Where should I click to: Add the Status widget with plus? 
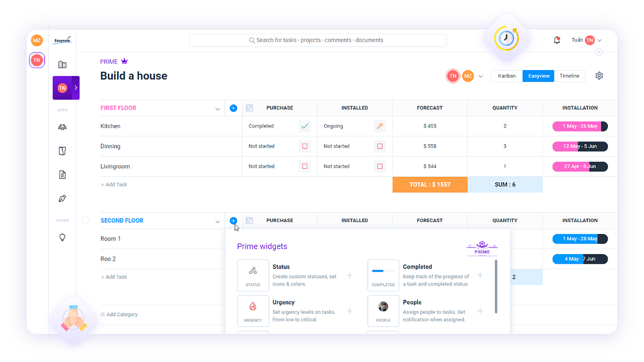[349, 275]
